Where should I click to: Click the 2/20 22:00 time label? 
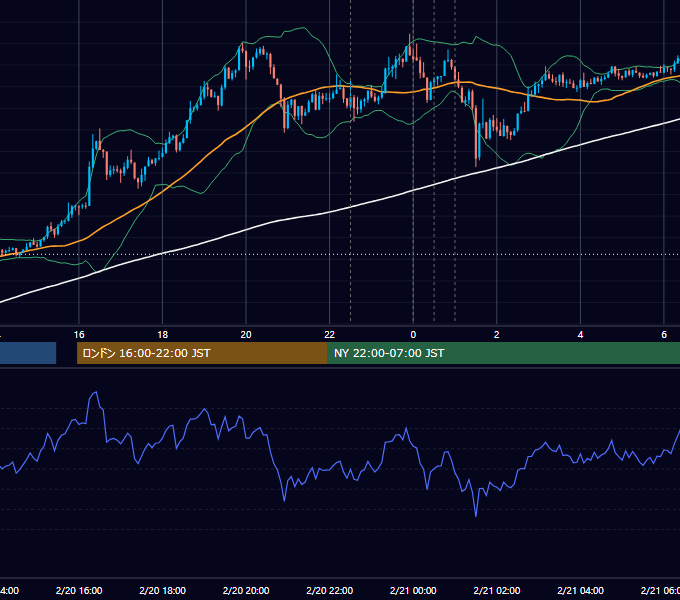coord(330,590)
